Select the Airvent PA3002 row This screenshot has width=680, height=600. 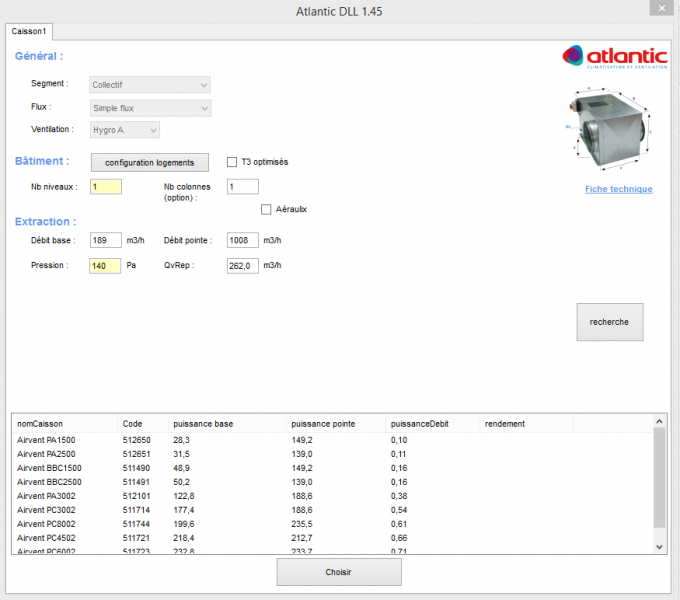coord(332,496)
